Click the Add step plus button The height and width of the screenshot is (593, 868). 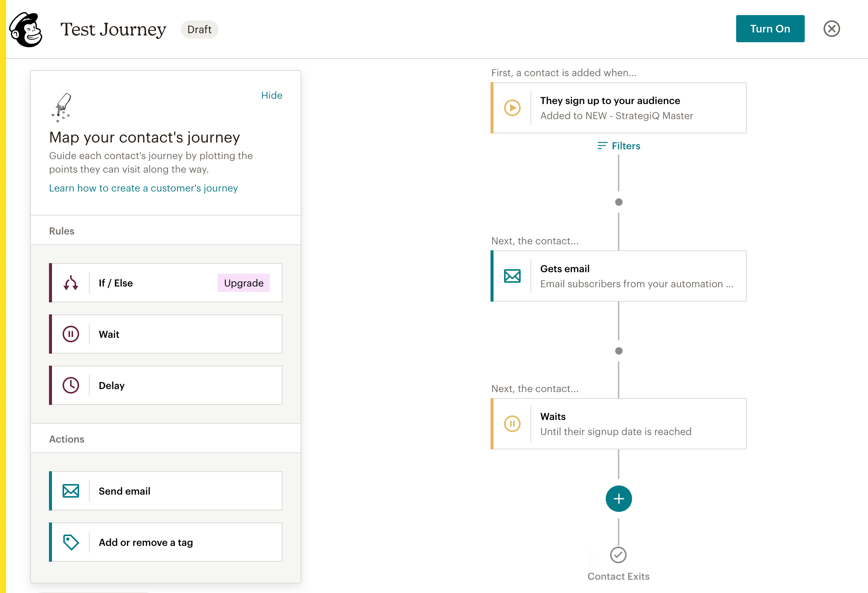tap(618, 499)
